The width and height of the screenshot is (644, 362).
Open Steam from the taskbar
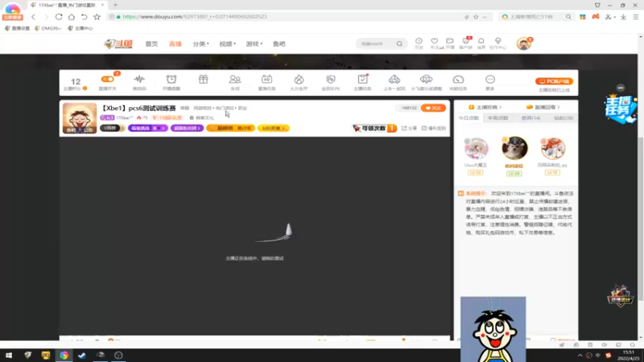coord(82,356)
